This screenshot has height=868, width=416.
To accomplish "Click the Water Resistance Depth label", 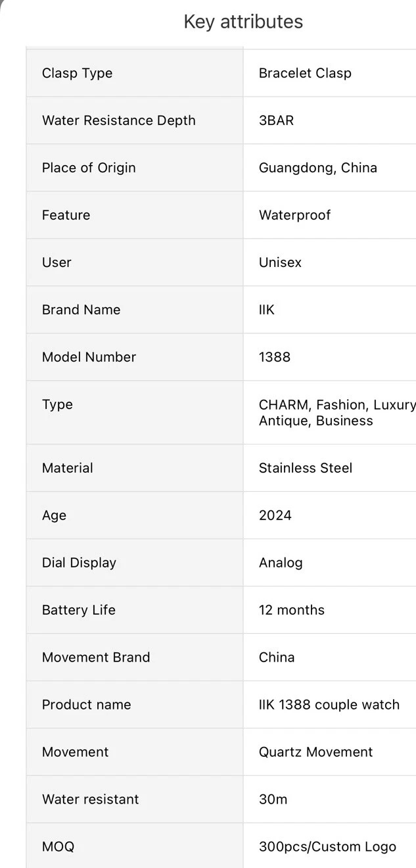I will pos(119,120).
